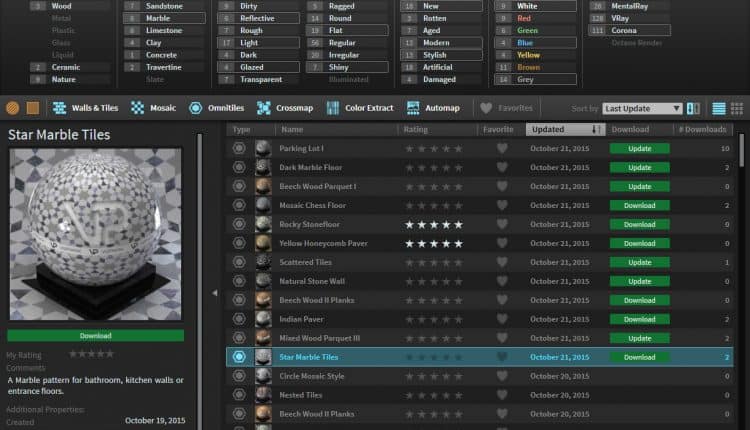Open the Walls & Tiles material category
This screenshot has width=750, height=430.
point(86,108)
